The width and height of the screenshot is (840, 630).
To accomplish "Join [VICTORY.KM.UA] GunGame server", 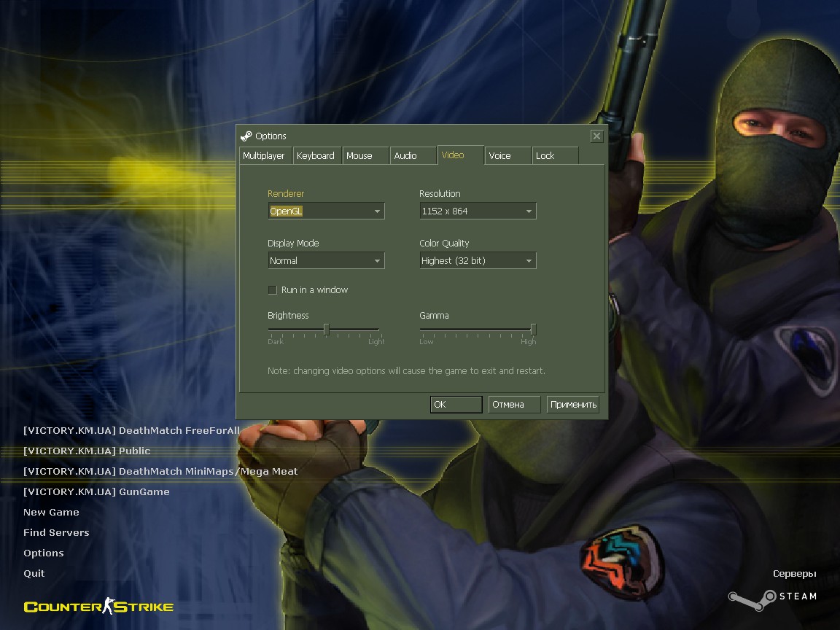I will coord(96,491).
